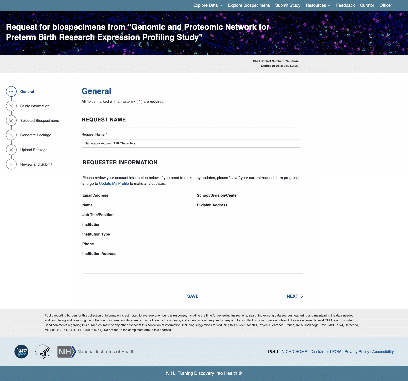Click the request title in banner

coord(138,32)
